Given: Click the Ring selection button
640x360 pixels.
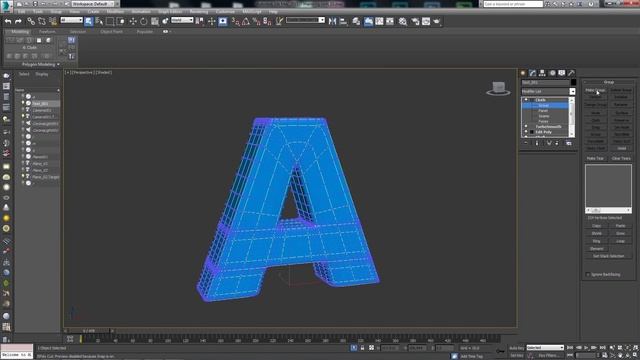Looking at the screenshot, I should click(x=596, y=241).
